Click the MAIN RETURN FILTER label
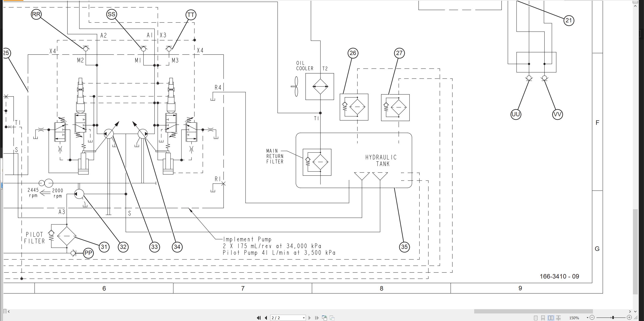Screen dimensions: 644x321 (x=275, y=156)
